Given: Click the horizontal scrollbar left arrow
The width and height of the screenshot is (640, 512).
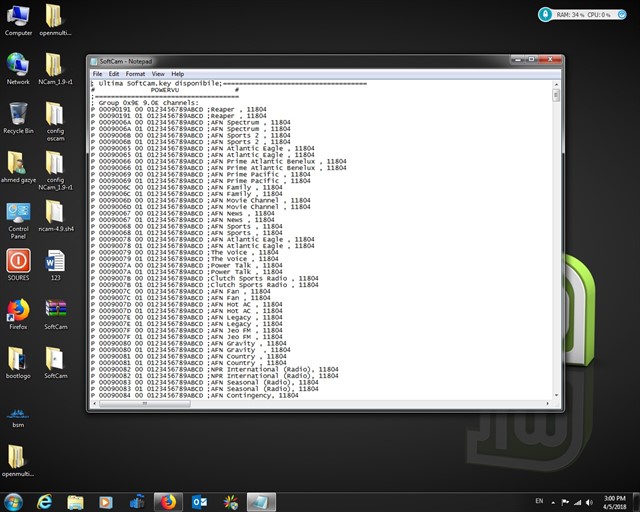Looking at the screenshot, I should click(x=95, y=403).
